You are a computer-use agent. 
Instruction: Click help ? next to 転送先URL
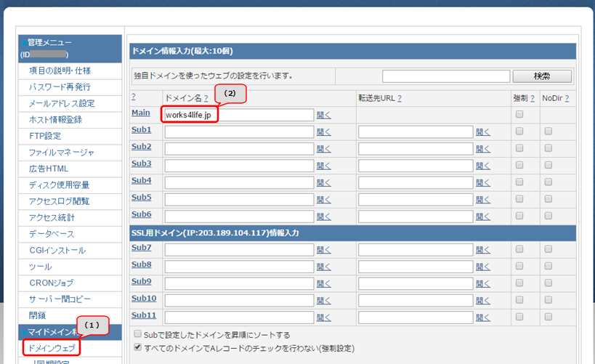[399, 98]
